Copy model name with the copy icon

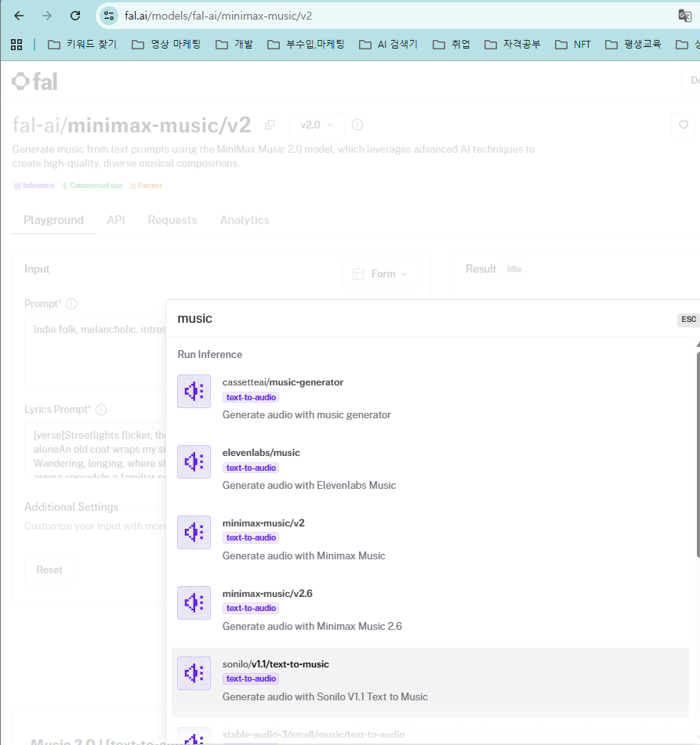pyautogui.click(x=270, y=125)
